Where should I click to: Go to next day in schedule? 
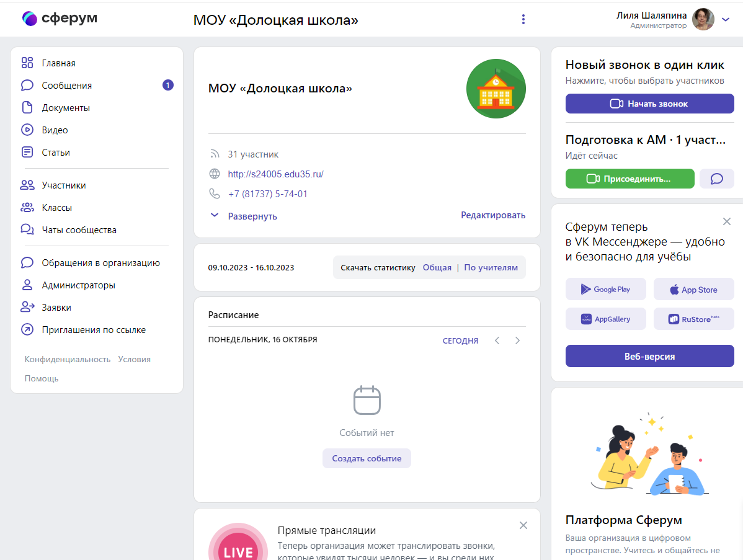(x=517, y=340)
